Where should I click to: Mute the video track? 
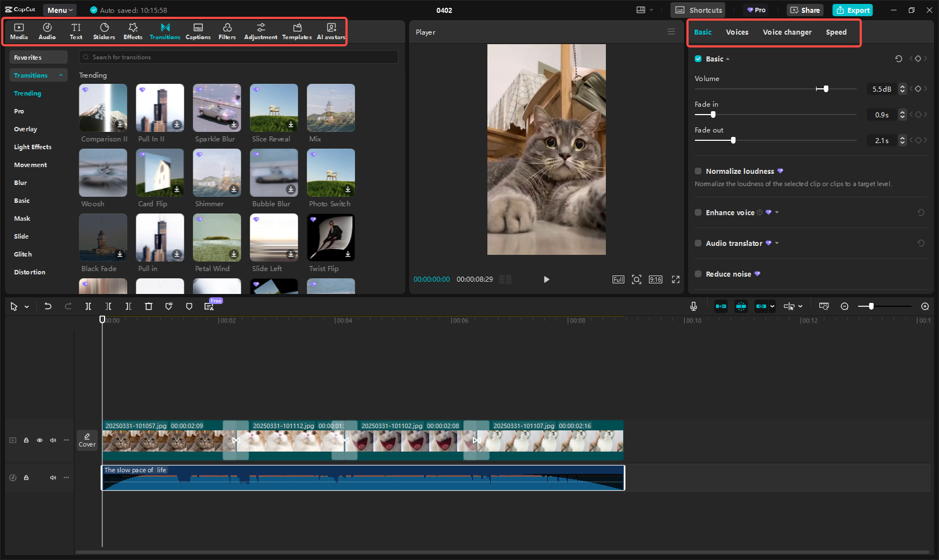coord(53,440)
